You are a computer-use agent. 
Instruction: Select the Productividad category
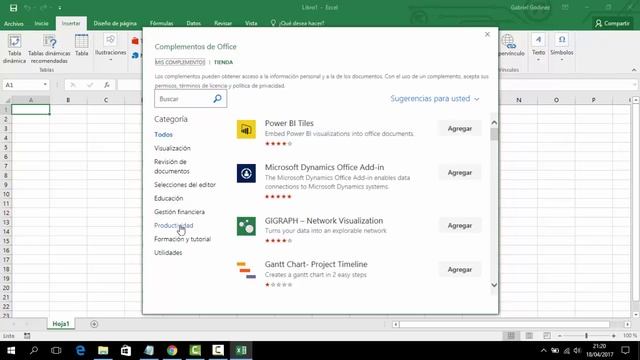tap(173, 225)
